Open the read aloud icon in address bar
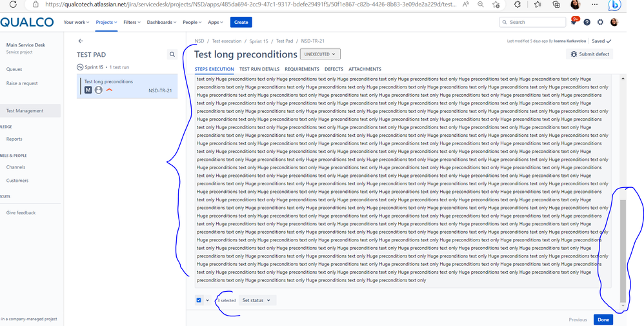 click(466, 5)
